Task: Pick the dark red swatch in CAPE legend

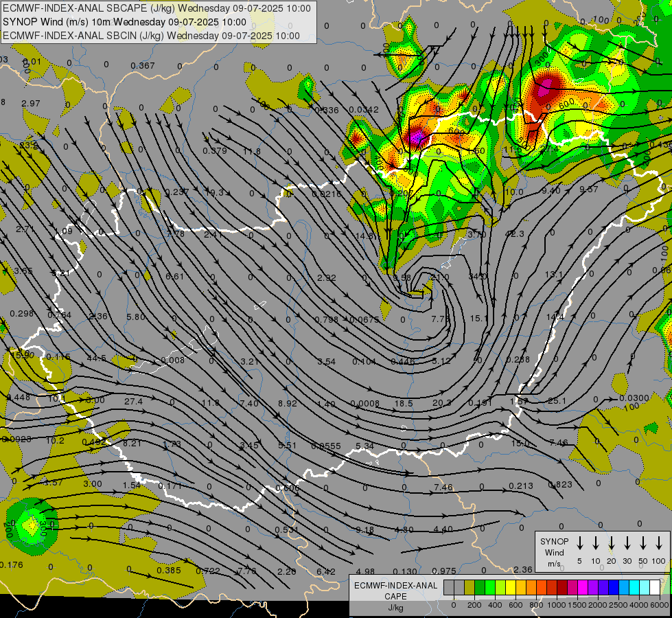Action: point(562,588)
